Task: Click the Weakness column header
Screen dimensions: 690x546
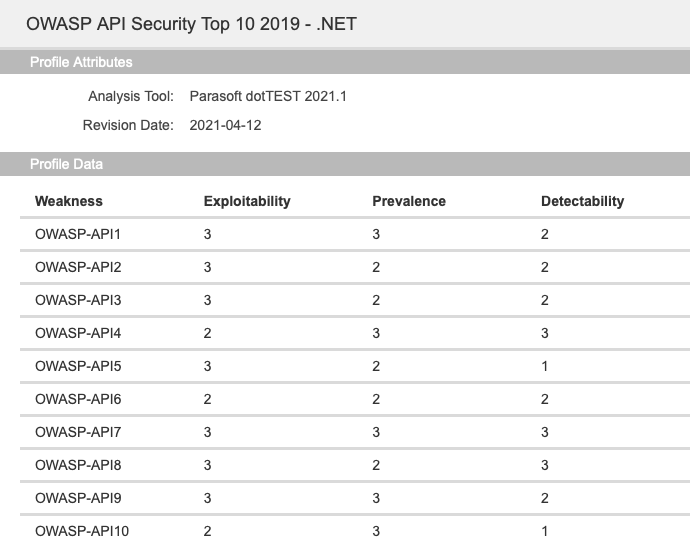Action: [69, 201]
